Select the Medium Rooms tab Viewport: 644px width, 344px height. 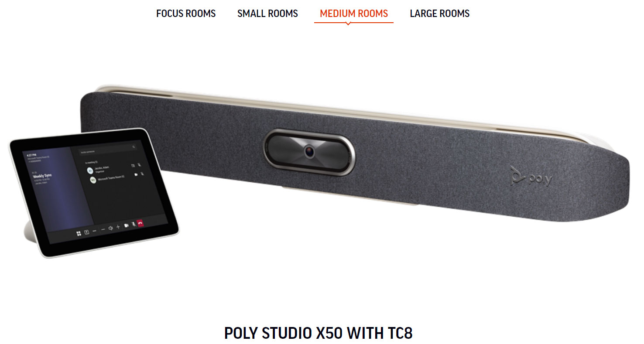354,14
